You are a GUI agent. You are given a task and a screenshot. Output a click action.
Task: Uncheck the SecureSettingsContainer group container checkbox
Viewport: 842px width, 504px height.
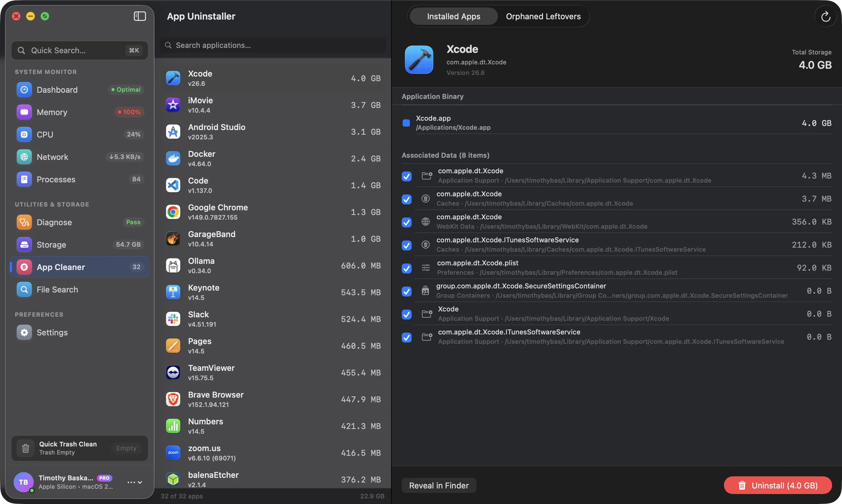tap(407, 292)
